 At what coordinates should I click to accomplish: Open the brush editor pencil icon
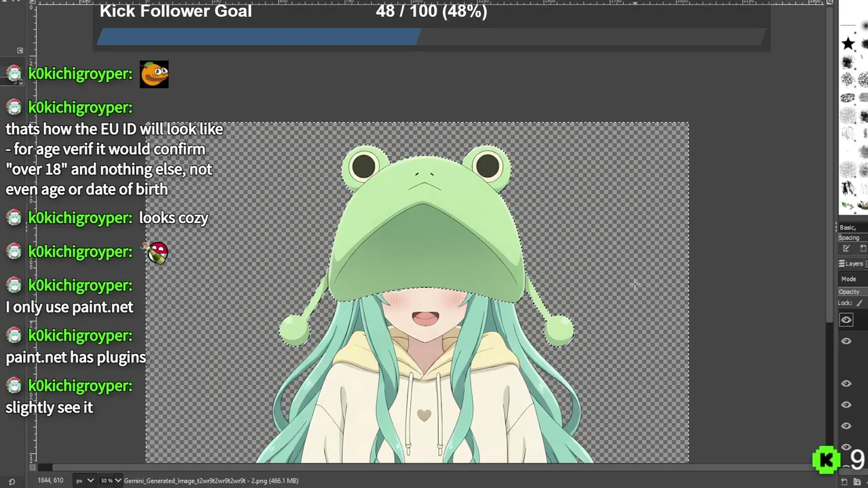[846, 249]
